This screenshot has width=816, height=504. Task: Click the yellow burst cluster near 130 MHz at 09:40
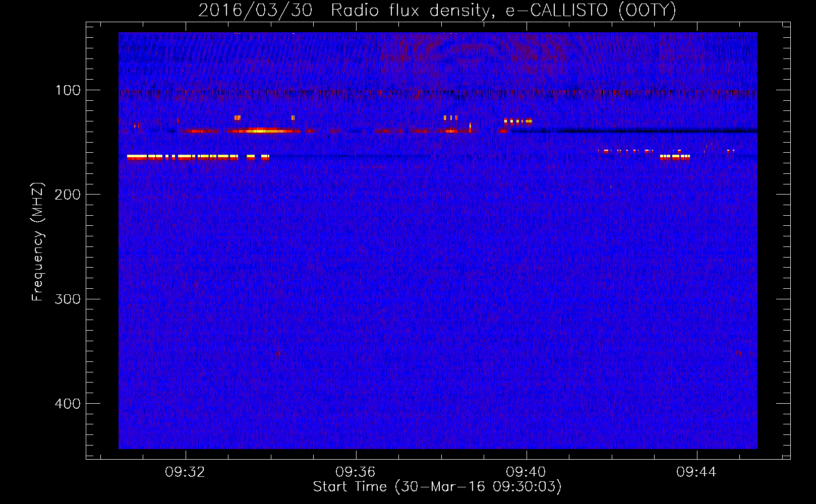tap(518, 121)
